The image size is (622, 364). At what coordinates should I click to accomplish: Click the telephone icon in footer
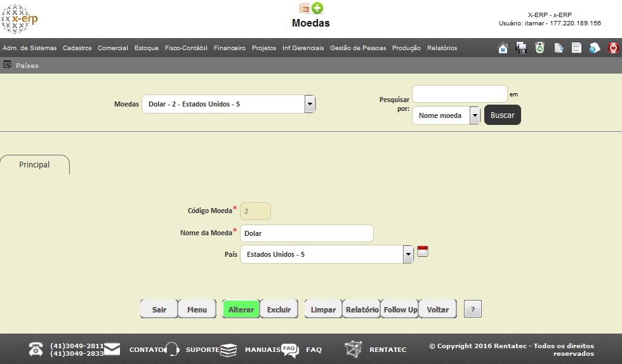[36, 349]
